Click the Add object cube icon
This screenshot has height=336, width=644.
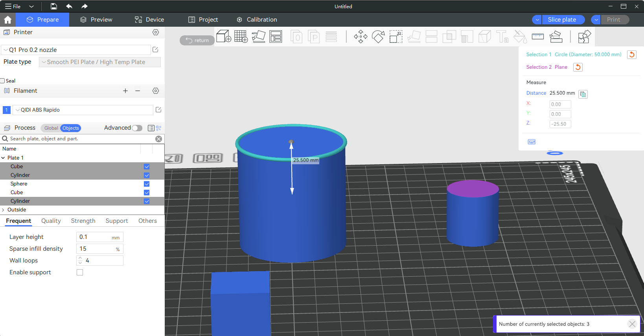pyautogui.click(x=223, y=37)
